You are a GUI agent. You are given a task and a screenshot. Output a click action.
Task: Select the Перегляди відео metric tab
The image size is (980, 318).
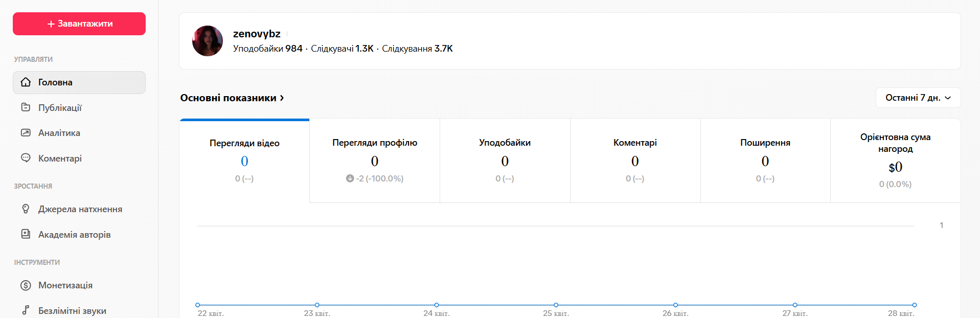(244, 161)
